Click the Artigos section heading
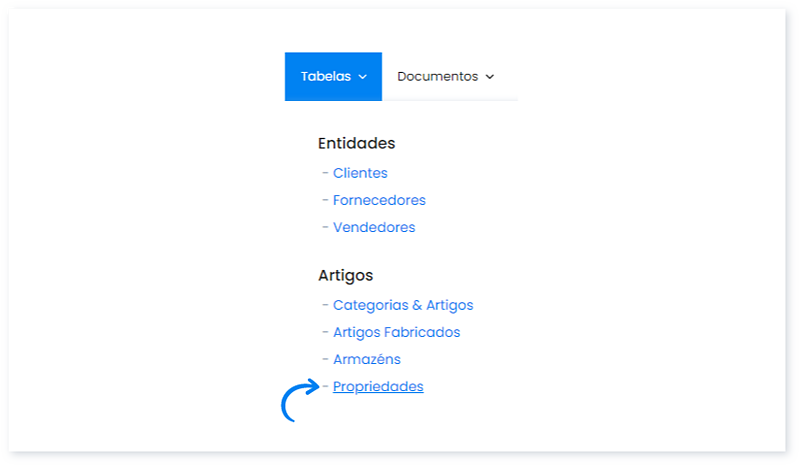Screen dimensions: 800x466 (x=345, y=275)
